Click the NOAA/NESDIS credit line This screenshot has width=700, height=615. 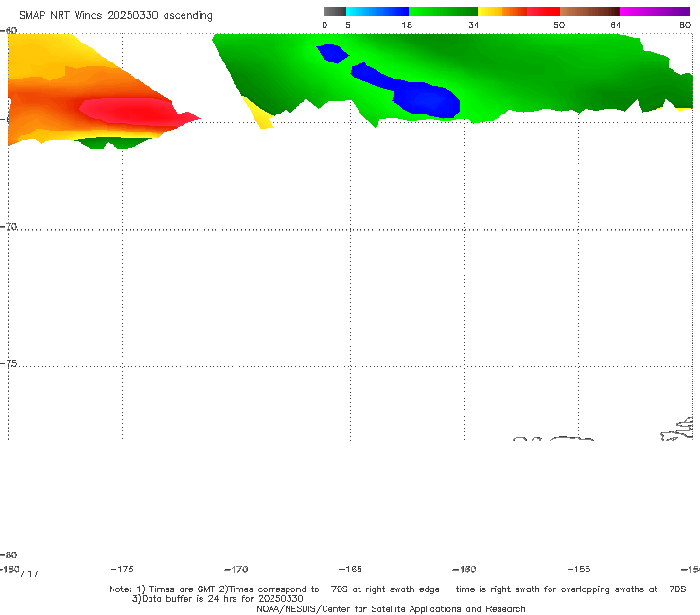pyautogui.click(x=391, y=608)
